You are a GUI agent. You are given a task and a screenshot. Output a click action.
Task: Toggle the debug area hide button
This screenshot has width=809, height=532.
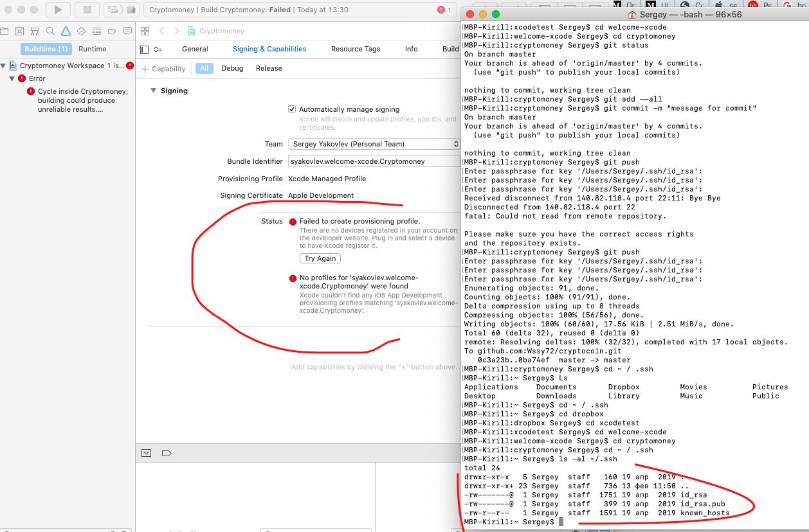(x=147, y=453)
